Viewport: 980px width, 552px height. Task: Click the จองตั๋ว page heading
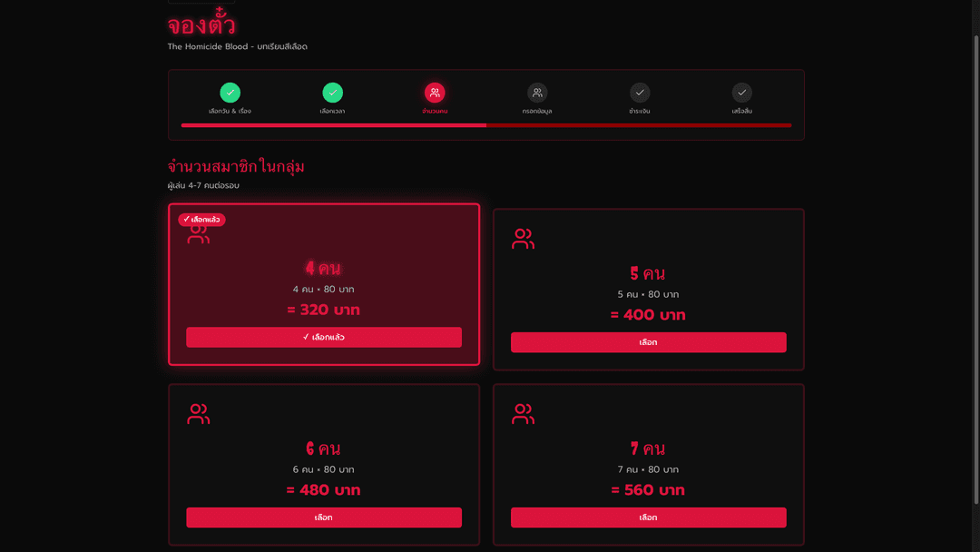point(201,25)
